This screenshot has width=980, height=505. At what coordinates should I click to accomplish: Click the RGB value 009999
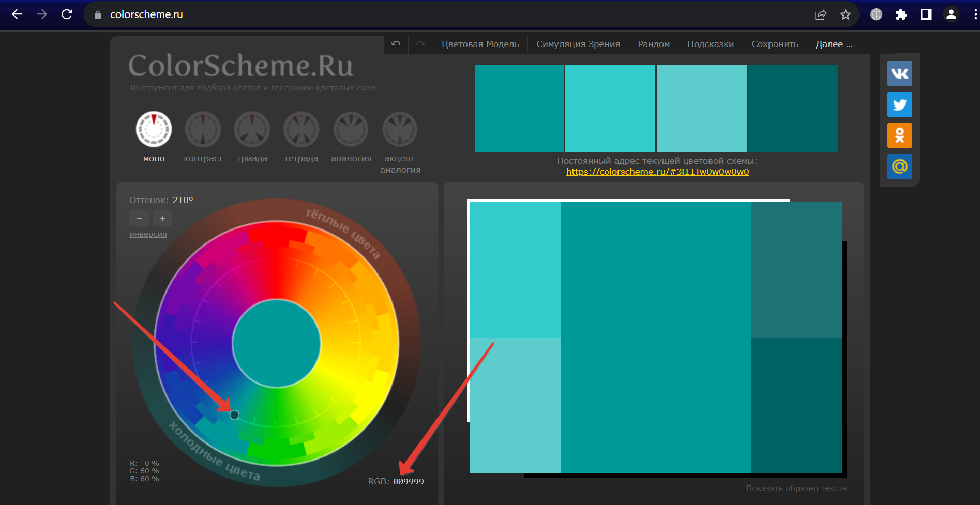[x=409, y=482]
